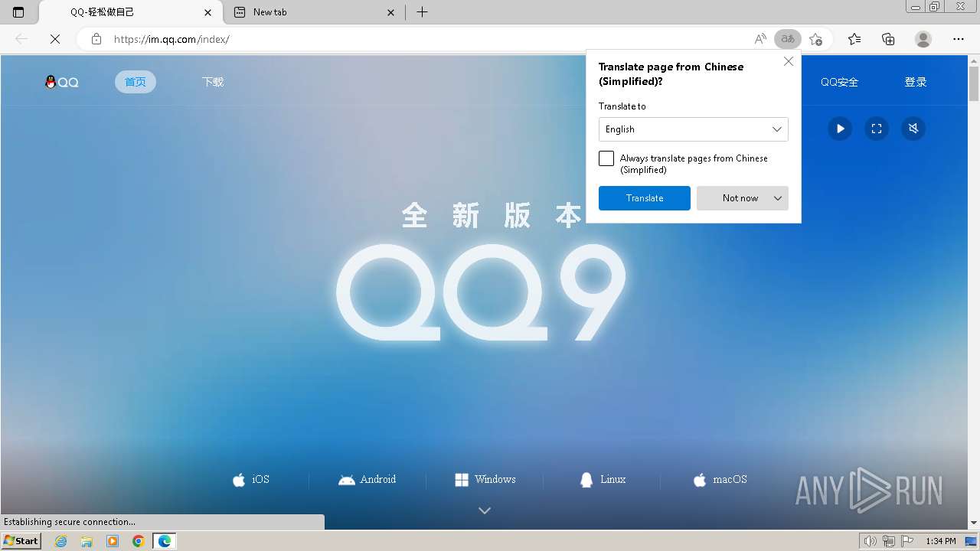Open media player from taskbar
The width and height of the screenshot is (980, 551).
[x=113, y=541]
